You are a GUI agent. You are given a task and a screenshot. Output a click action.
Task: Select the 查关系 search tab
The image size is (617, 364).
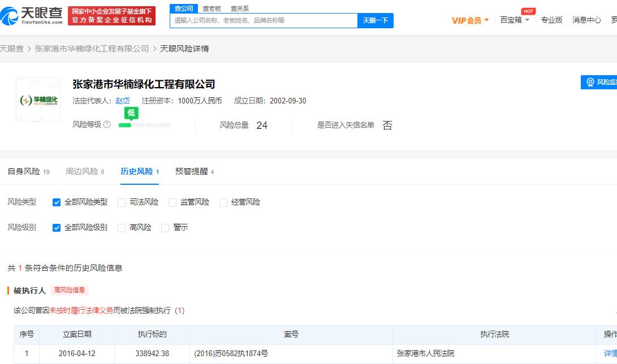(240, 8)
